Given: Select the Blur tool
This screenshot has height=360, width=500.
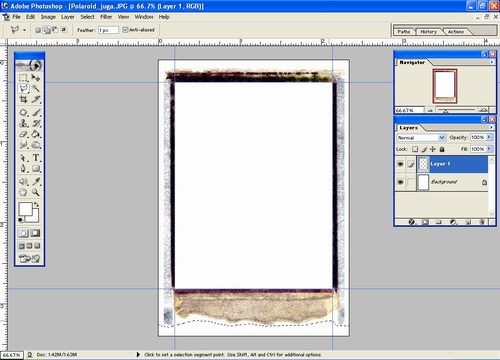Looking at the screenshot, I should (x=23, y=145).
